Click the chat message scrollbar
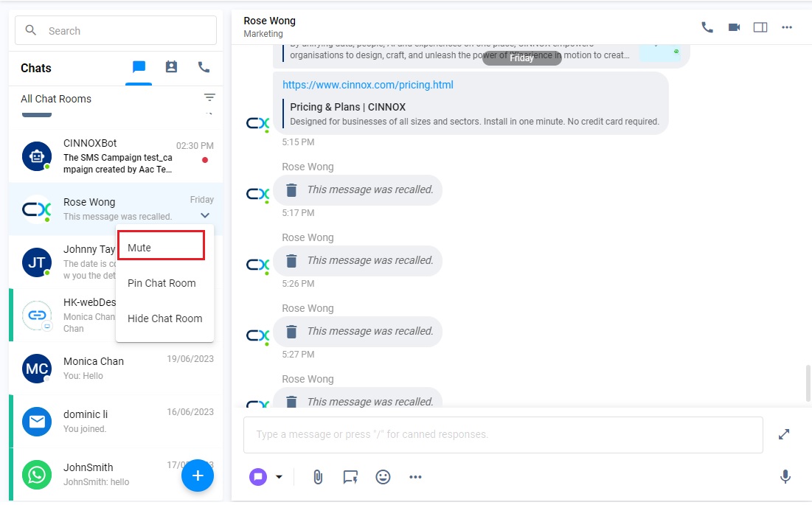The image size is (812, 505). tap(808, 383)
